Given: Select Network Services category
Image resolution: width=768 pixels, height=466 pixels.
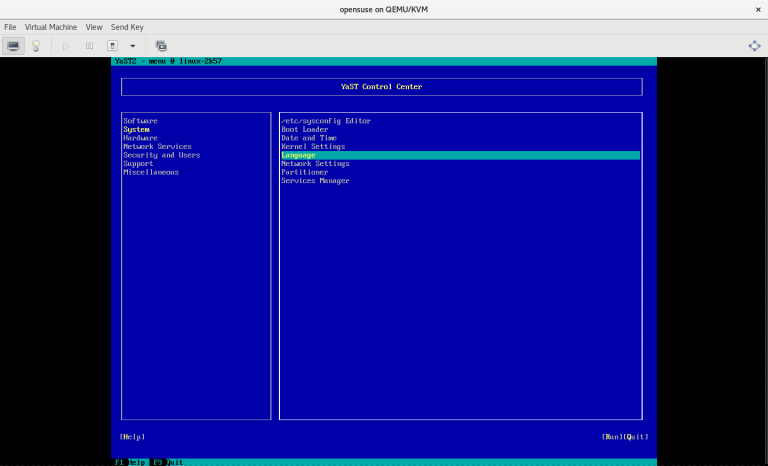Looking at the screenshot, I should (x=157, y=147).
